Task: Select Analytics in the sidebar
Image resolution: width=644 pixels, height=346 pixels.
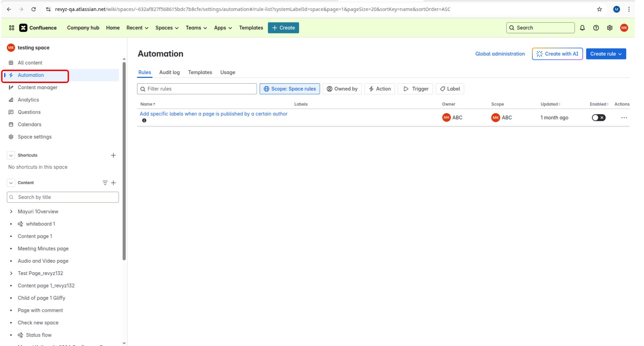Action: (x=29, y=100)
